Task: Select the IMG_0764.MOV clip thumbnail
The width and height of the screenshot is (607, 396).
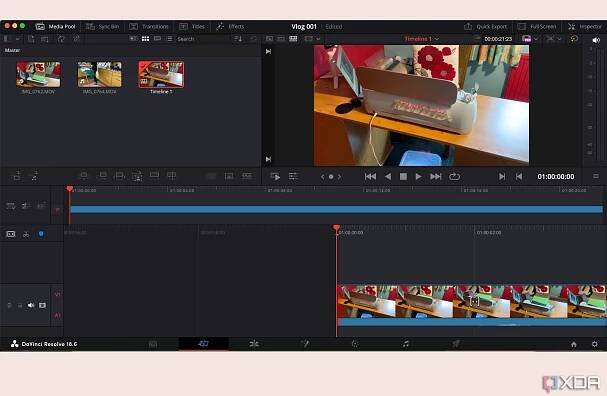Action: (x=99, y=75)
